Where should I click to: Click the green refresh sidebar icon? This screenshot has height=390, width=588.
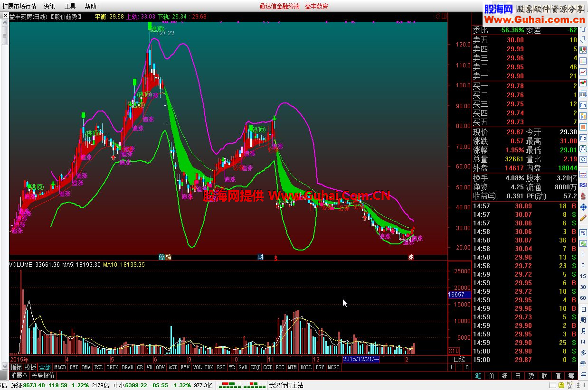(x=583, y=243)
